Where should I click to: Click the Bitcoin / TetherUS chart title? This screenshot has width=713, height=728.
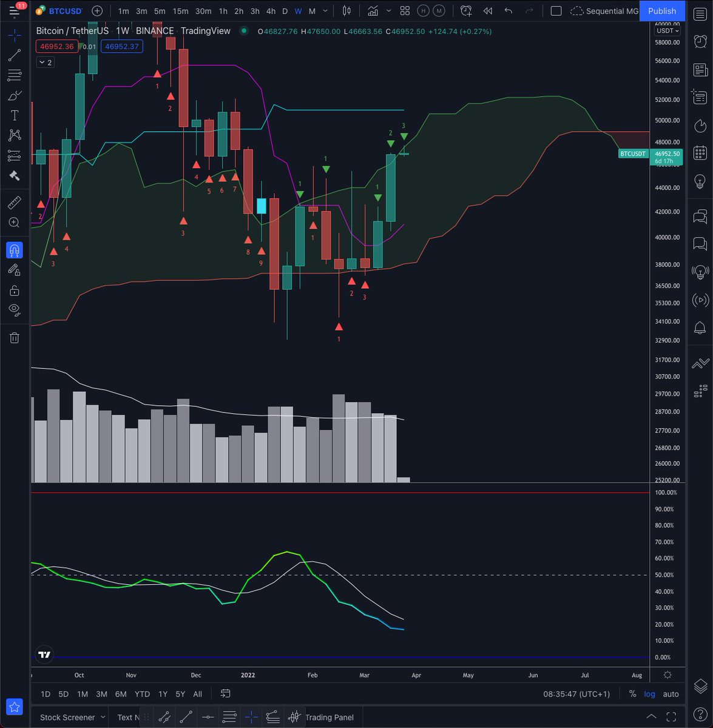73,31
